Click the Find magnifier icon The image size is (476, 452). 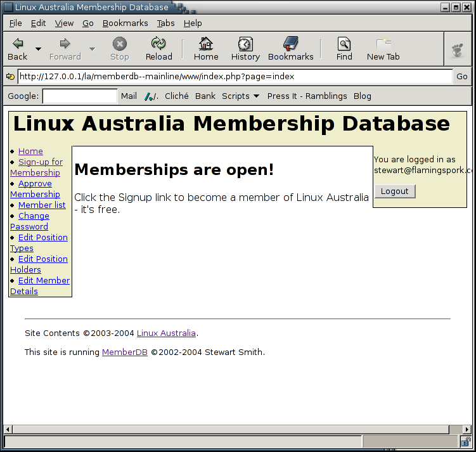344,44
